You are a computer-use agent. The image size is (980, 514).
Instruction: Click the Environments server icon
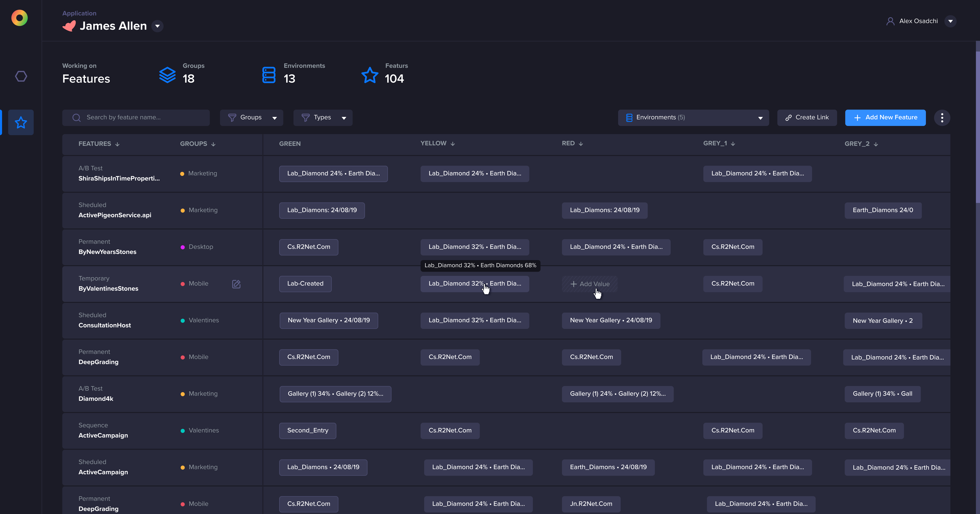269,75
